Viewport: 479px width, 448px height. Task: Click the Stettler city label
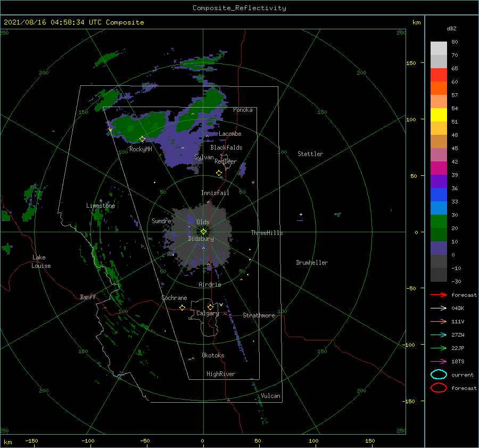[310, 154]
